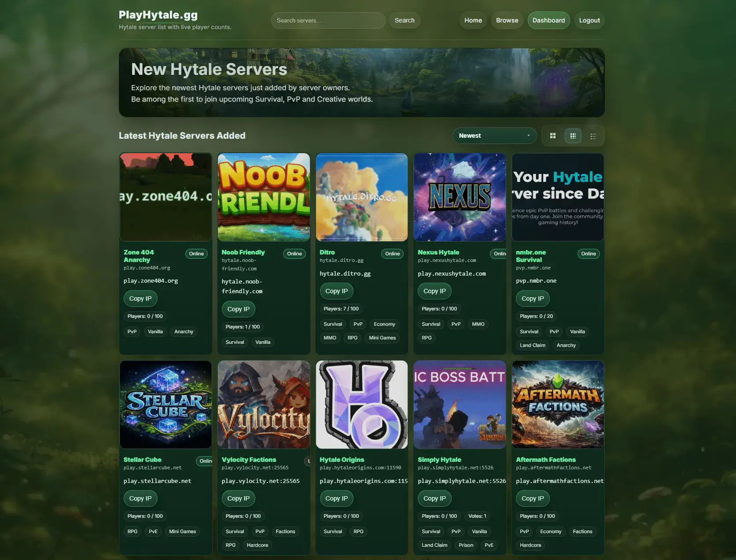Copy IP for Ditro server
Viewport: 736px width, 560px height.
point(336,291)
